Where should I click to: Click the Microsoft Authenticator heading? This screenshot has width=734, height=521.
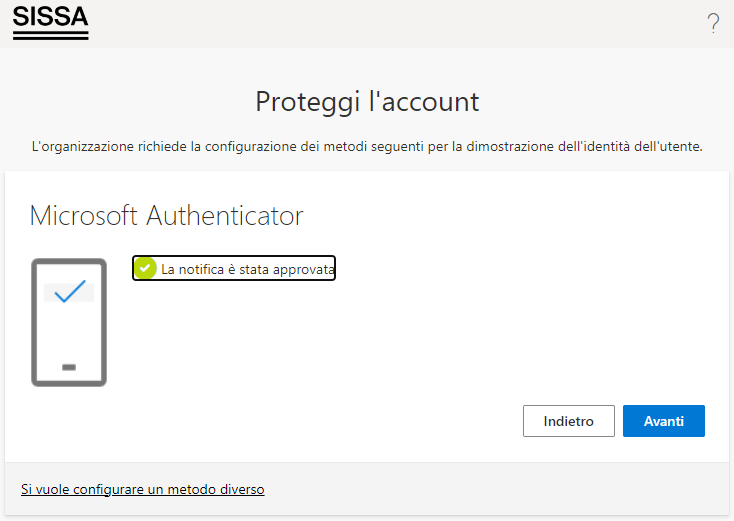[x=167, y=216]
